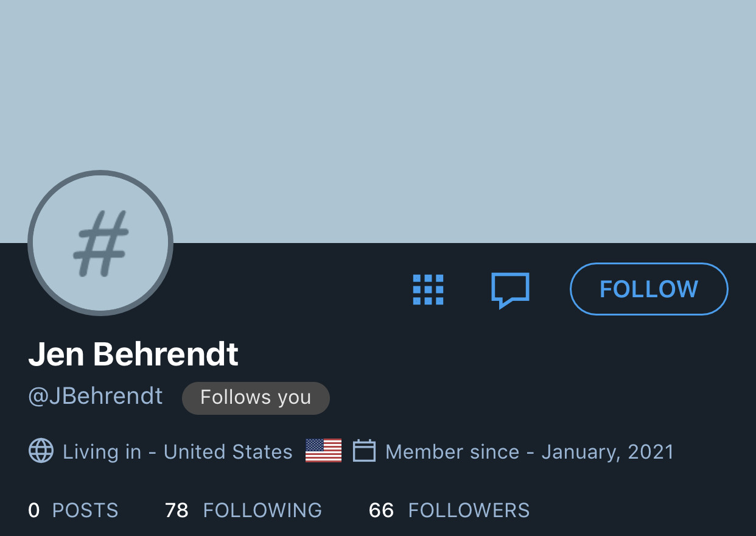The width and height of the screenshot is (756, 536).
Task: Click the message speech bubble icon
Action: click(510, 290)
